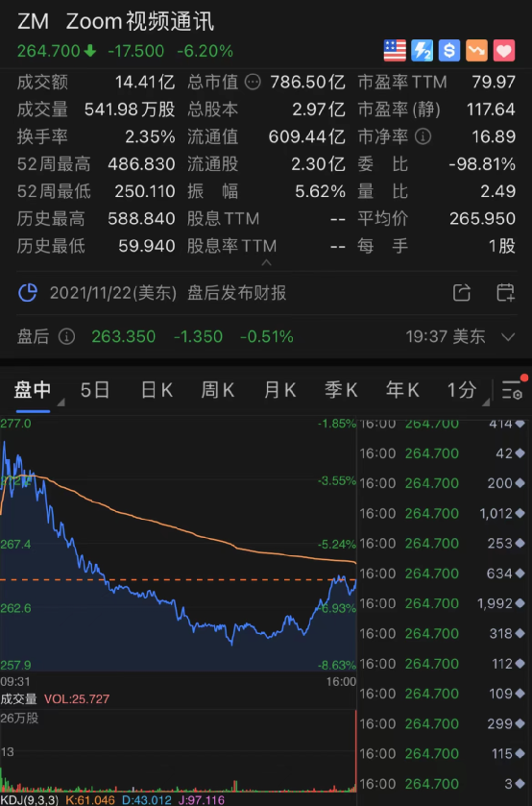532x806 pixels.
Task: Tap the volume bar chart area
Action: (x=178, y=750)
